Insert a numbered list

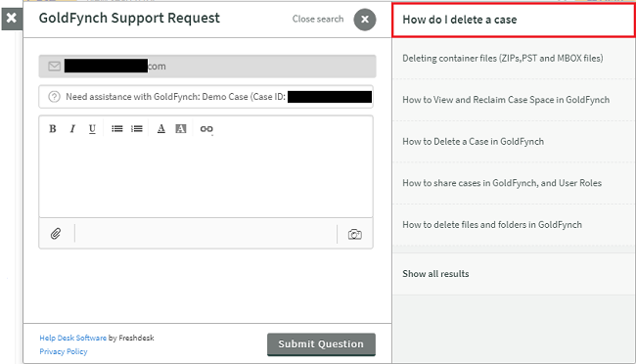[x=137, y=129]
